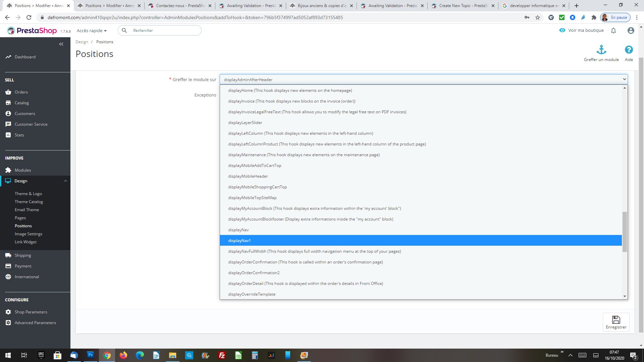Select displayNav1 in the hook list
This screenshot has height=362, width=644.
coord(239,241)
